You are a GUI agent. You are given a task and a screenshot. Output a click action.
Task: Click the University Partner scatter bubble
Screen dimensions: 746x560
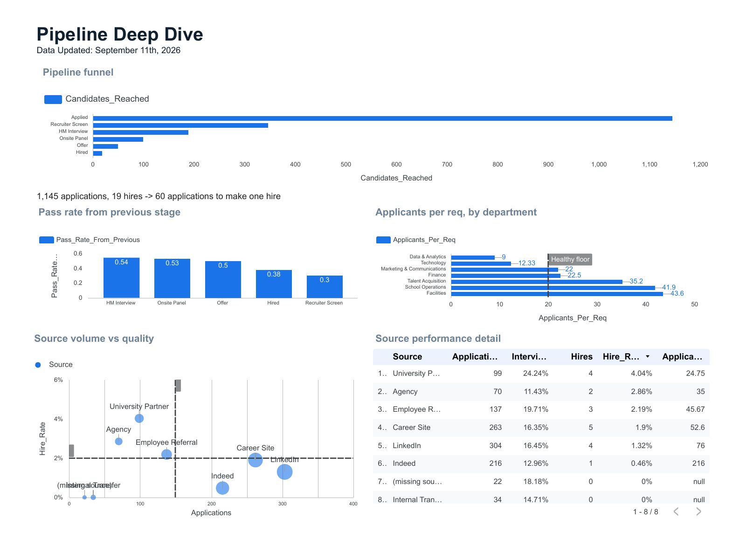(x=139, y=418)
